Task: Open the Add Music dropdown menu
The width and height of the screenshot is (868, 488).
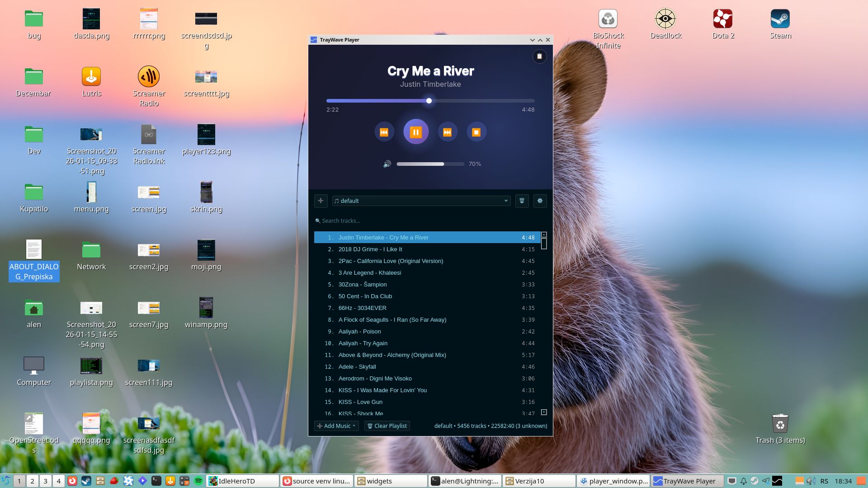Action: (336, 426)
